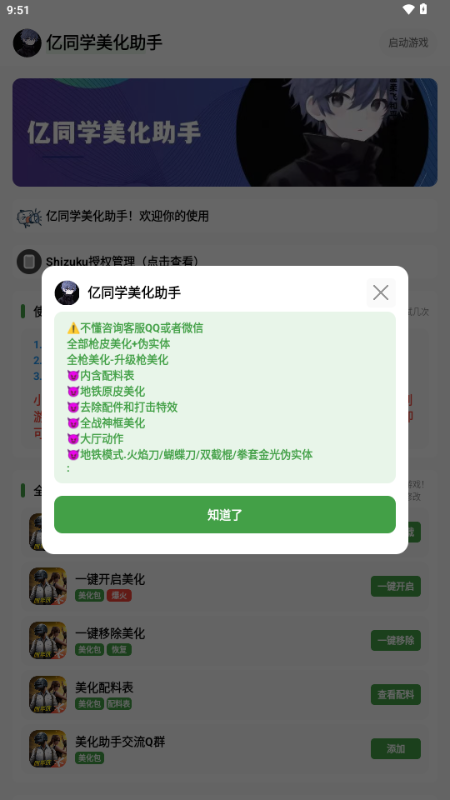Open Shizuku授权管理 entry
This screenshot has height=800, width=450.
pyautogui.click(x=225, y=262)
